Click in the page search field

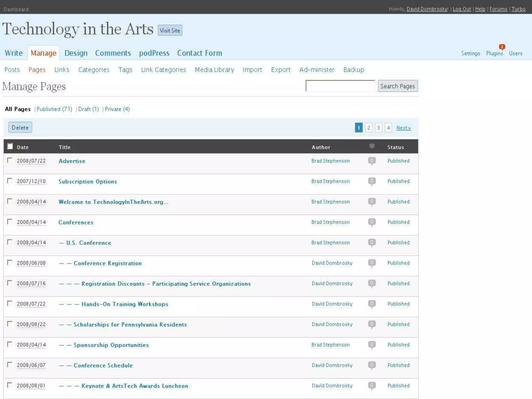click(x=340, y=86)
